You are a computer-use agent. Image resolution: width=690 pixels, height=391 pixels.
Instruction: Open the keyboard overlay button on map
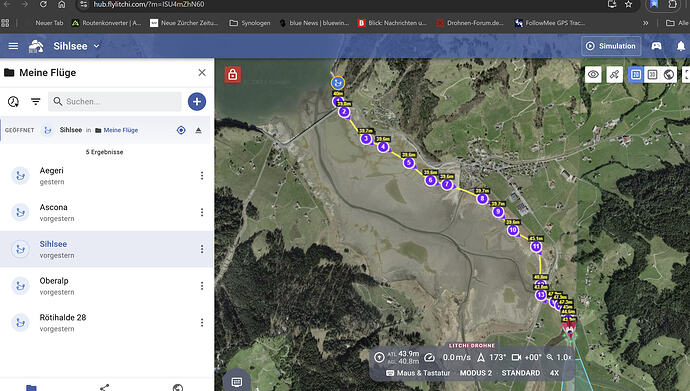(x=237, y=382)
